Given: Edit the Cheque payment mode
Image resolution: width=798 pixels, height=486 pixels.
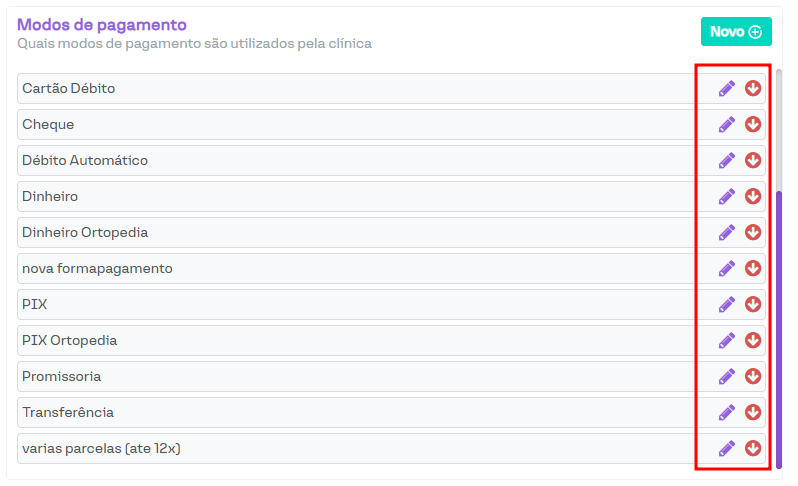Looking at the screenshot, I should click(x=727, y=124).
